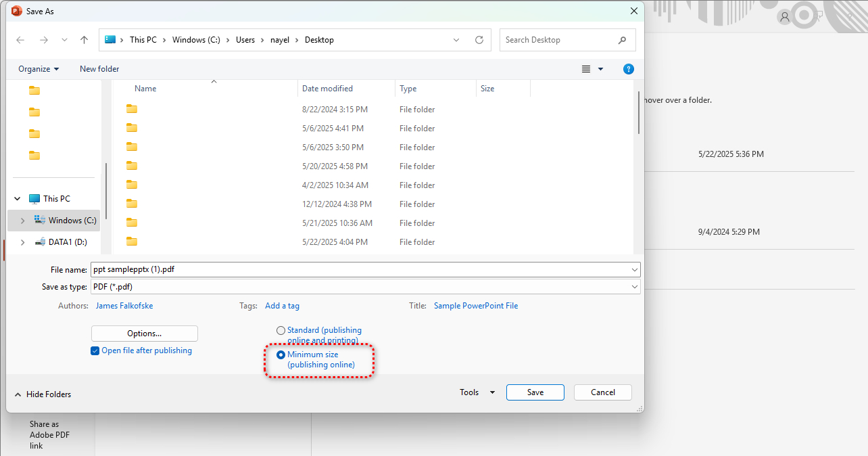The width and height of the screenshot is (868, 456).
Task: Click the Save button
Action: point(535,392)
